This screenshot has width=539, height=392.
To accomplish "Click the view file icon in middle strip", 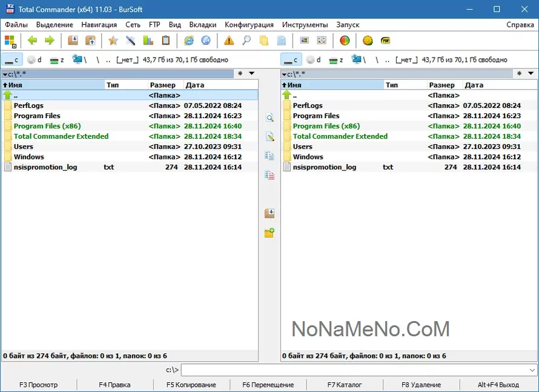I will [269, 118].
